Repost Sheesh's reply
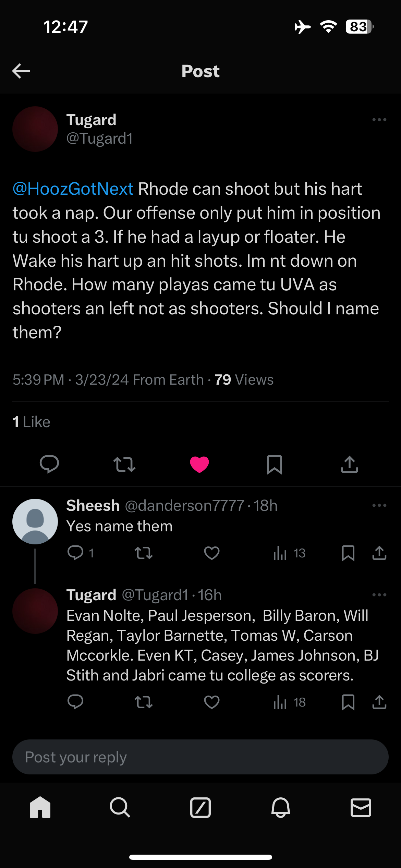The width and height of the screenshot is (401, 868). [144, 553]
